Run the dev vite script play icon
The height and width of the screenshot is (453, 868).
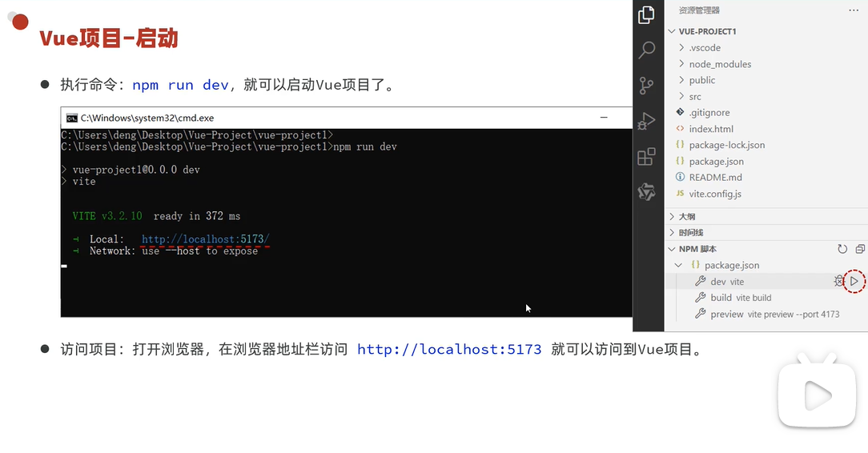[854, 282]
